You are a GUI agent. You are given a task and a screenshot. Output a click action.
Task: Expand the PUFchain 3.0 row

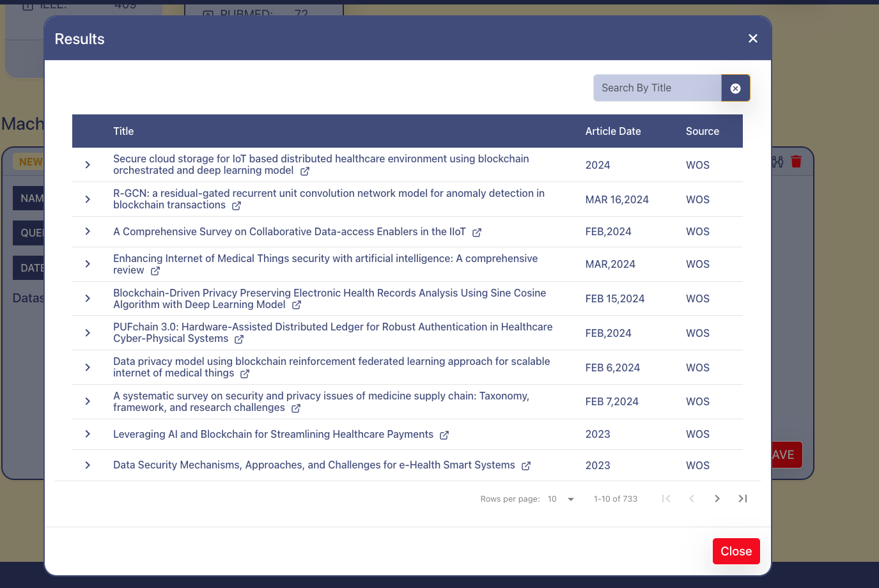(x=88, y=333)
